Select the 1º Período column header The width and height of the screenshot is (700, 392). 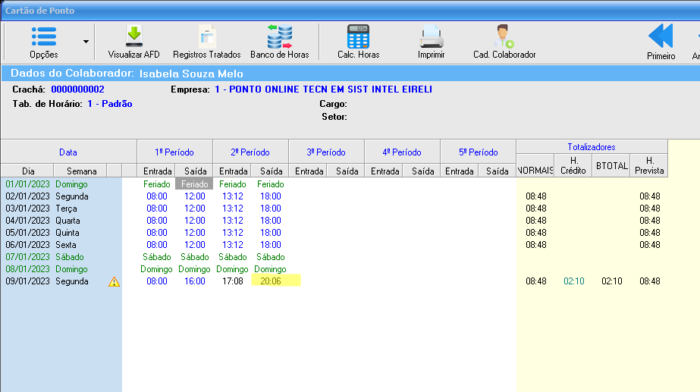174,152
